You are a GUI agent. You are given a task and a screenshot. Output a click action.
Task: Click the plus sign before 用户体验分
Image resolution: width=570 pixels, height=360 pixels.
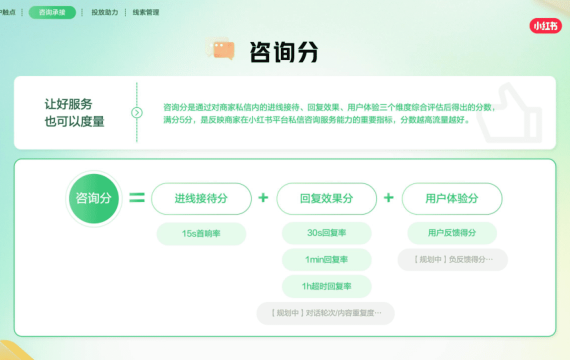click(x=389, y=198)
